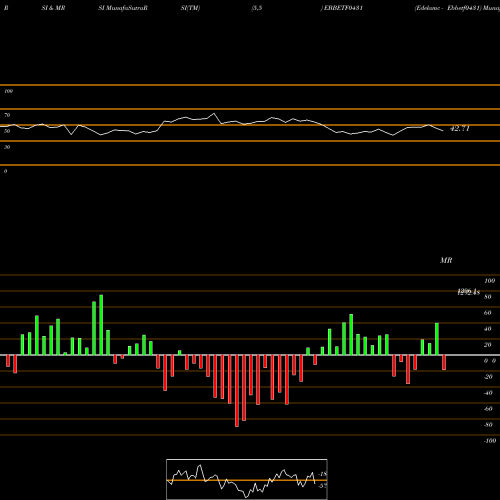The height and width of the screenshot is (500, 500).
Task: Click the overlapping value text beside MR 80 label
Action: click(x=469, y=292)
